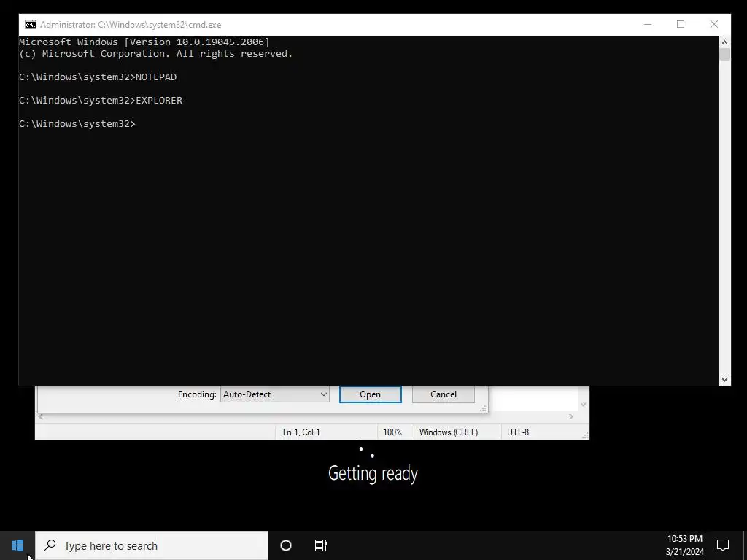Click the Microsoft Corporation copyright line

pyautogui.click(x=156, y=54)
